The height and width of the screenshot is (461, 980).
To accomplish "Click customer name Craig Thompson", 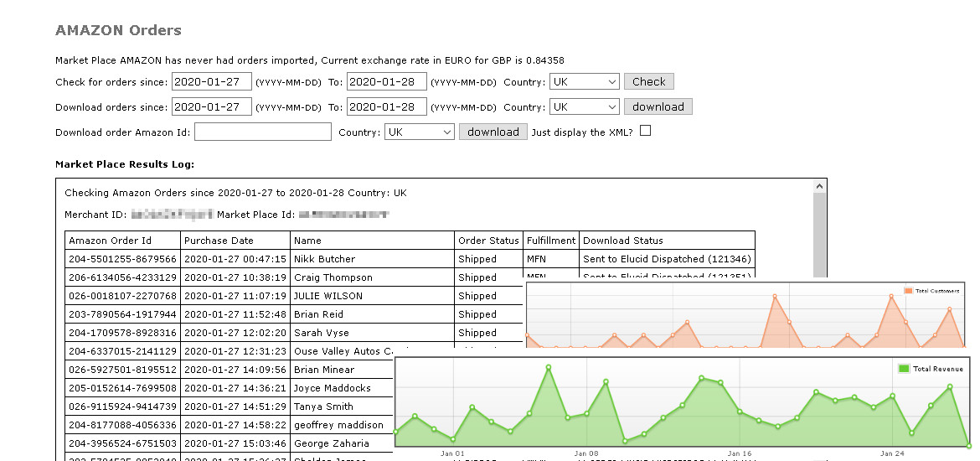I will pyautogui.click(x=333, y=277).
